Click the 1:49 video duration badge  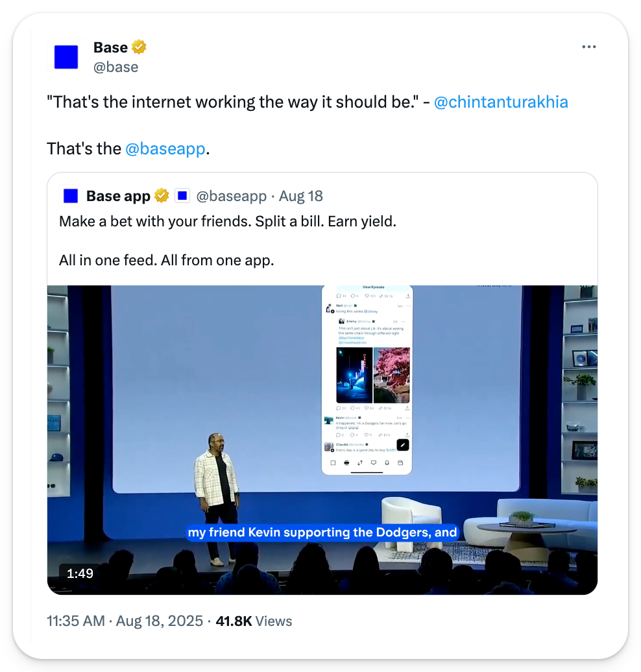(x=80, y=573)
